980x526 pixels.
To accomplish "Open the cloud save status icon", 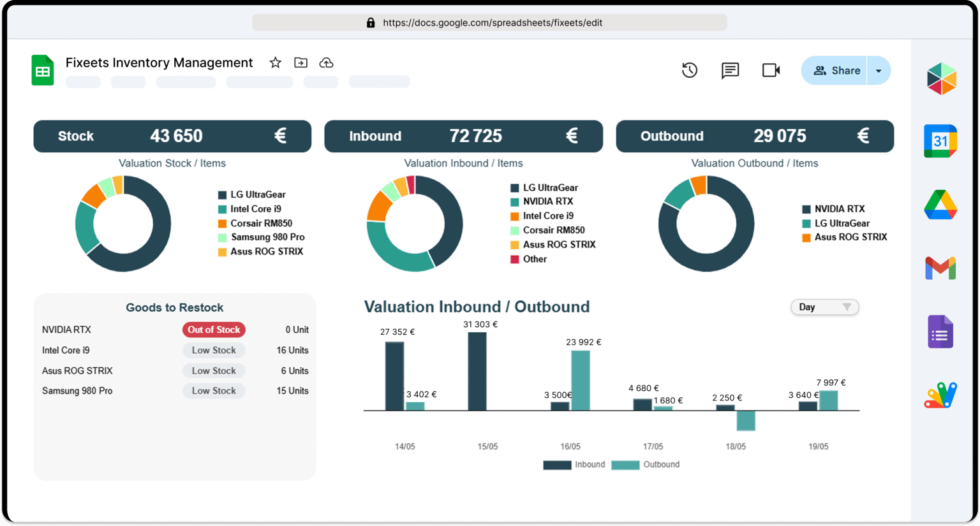I will tap(326, 62).
